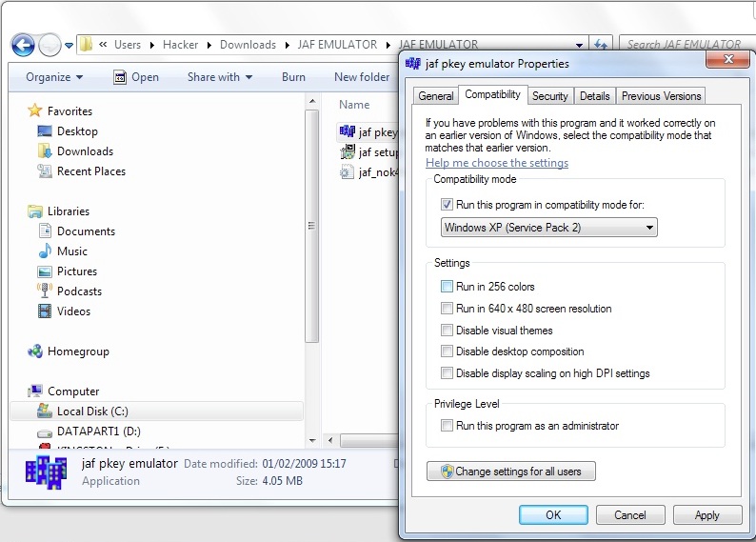This screenshot has width=756, height=542.
Task: Uncheck Run this program in compatibility mode
Action: click(x=447, y=205)
